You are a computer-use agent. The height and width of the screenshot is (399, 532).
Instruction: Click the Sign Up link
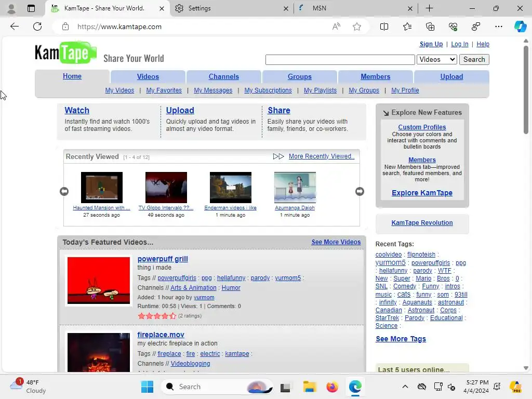point(431,44)
